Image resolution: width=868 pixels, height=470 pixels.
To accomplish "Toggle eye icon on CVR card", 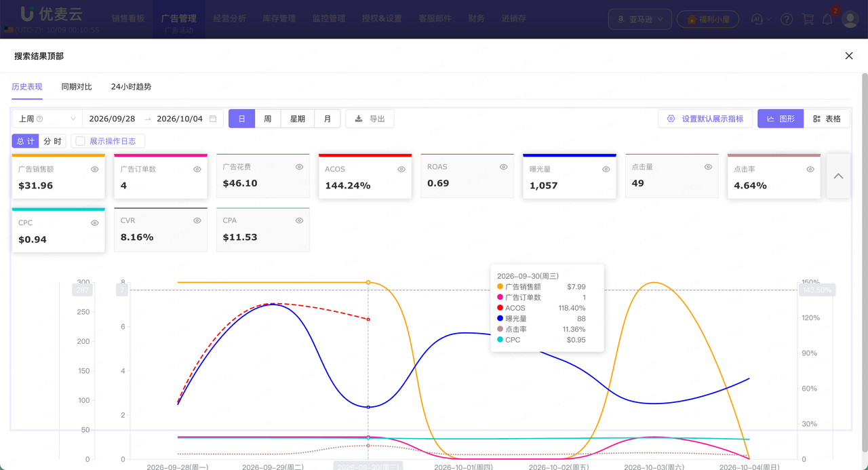I will click(x=197, y=220).
